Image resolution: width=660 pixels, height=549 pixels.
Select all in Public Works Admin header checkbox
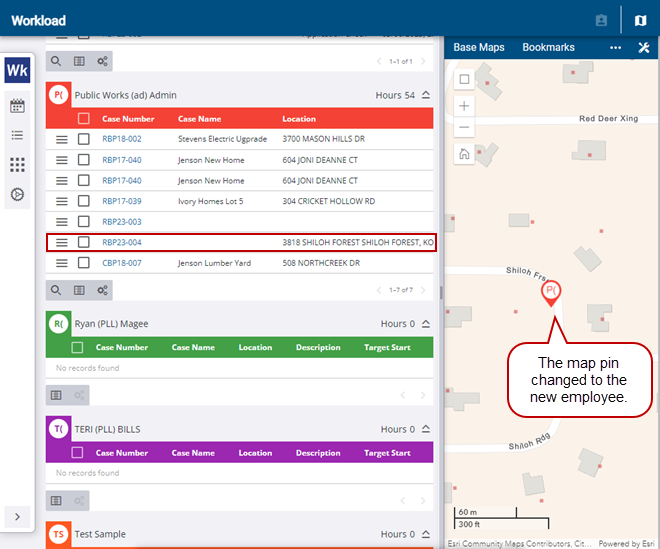84,119
